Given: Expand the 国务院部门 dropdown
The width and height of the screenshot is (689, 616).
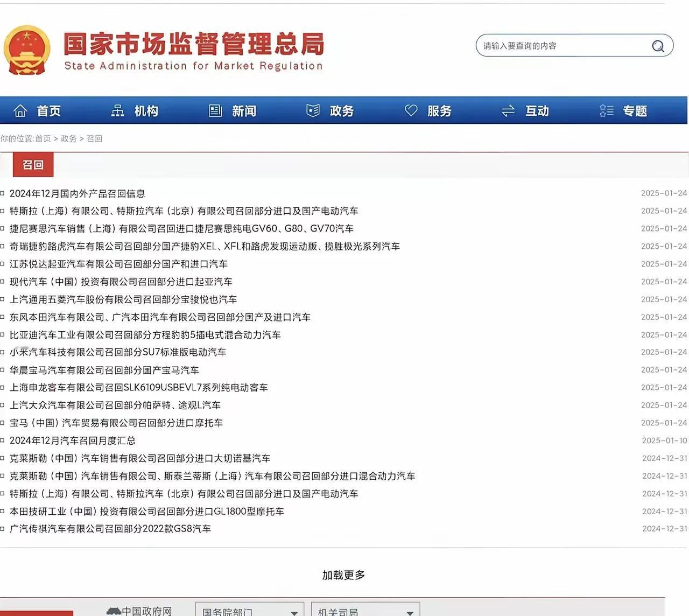Looking at the screenshot, I should pos(250,610).
